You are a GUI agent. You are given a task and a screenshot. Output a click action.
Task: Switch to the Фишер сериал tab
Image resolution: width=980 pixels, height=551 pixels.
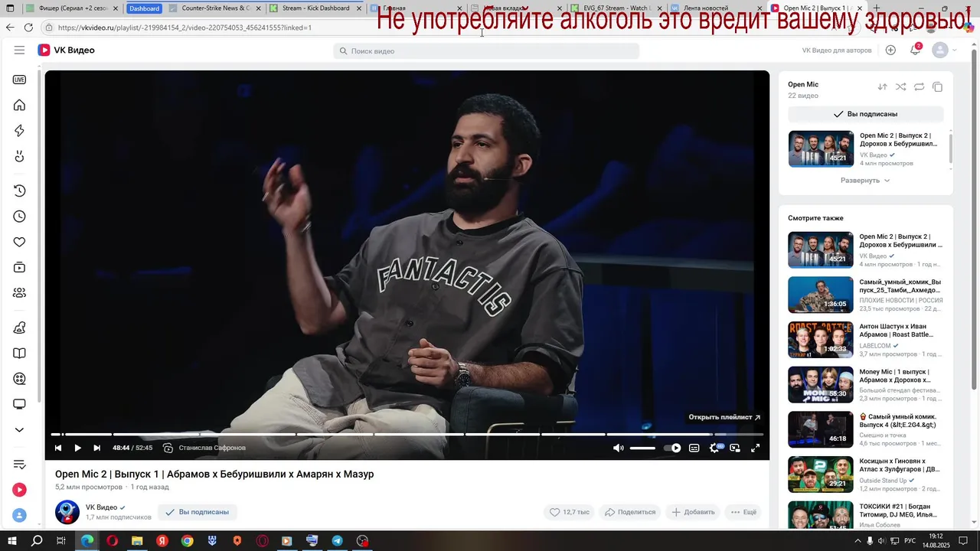73,8
